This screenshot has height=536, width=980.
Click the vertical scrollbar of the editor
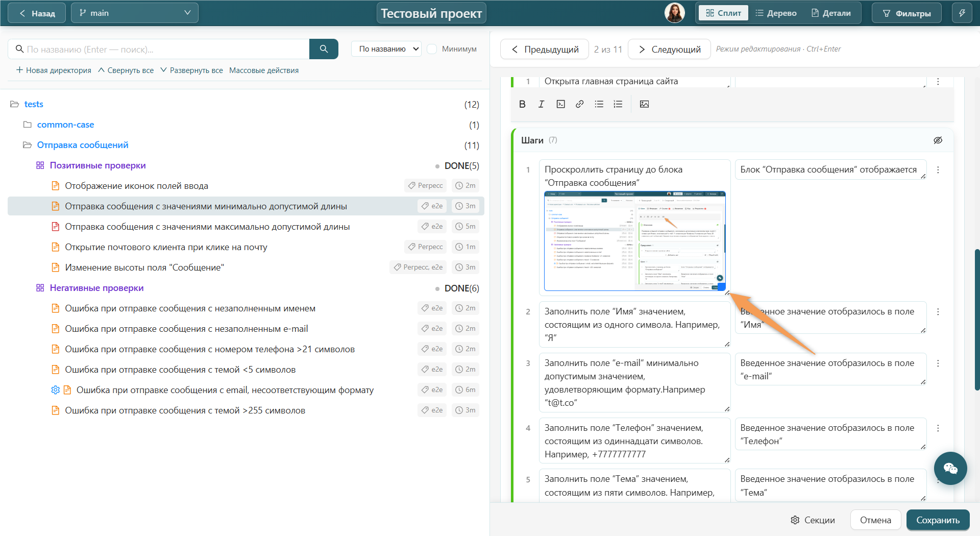[x=977, y=320]
